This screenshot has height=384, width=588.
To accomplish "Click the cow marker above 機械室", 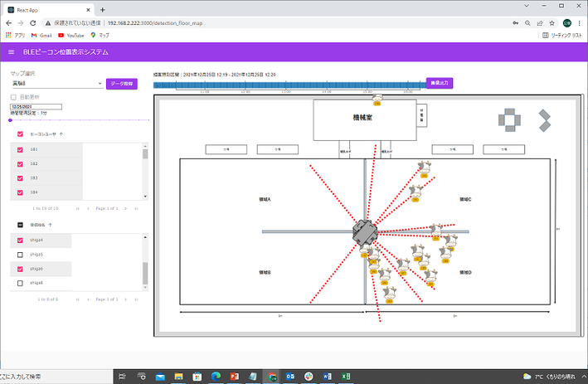I will click(x=377, y=98).
